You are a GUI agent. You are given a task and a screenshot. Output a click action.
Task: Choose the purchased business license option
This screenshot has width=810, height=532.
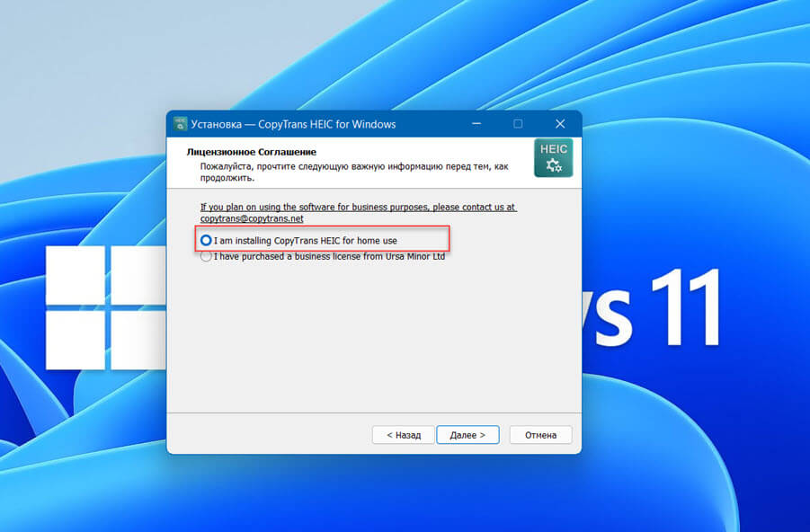tap(323, 256)
